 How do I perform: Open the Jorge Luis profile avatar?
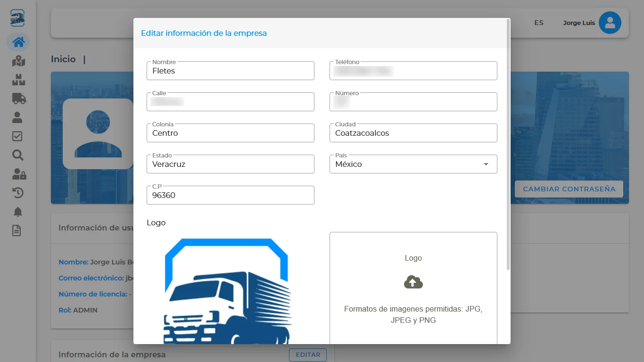coord(610,22)
